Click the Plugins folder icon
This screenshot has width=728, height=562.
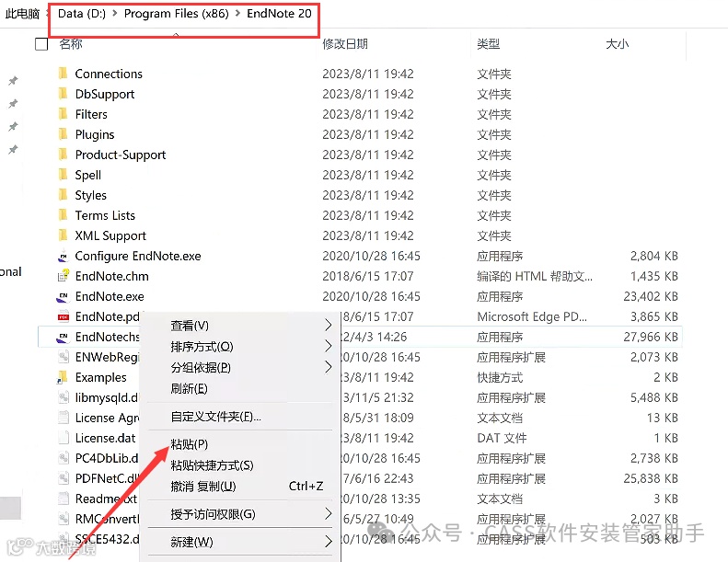tap(64, 134)
